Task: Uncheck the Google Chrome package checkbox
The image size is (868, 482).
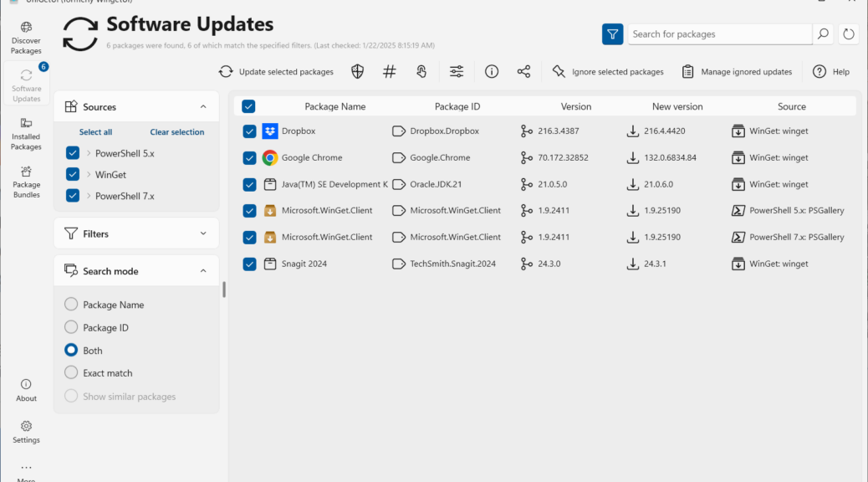Action: 250,158
